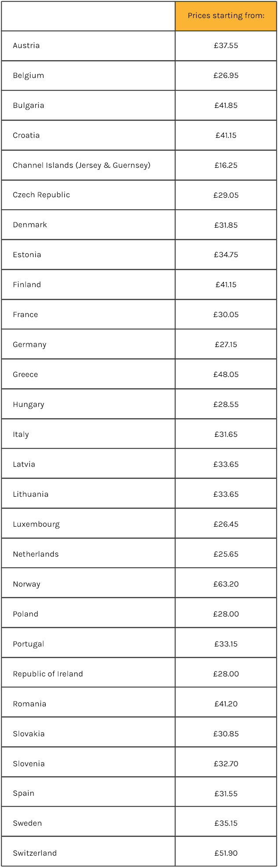Click the 'Prices starting from:' header cell
This screenshot has width=278, height=868.
pos(226,16)
